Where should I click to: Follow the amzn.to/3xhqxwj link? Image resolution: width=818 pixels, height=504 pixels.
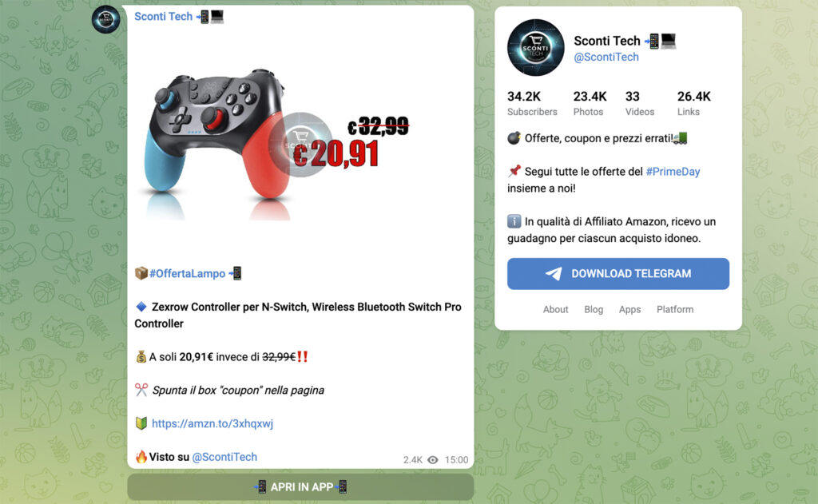pos(212,423)
